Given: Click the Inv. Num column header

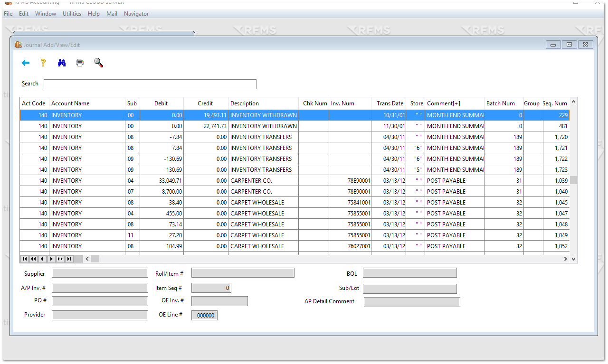Looking at the screenshot, I should [x=350, y=103].
